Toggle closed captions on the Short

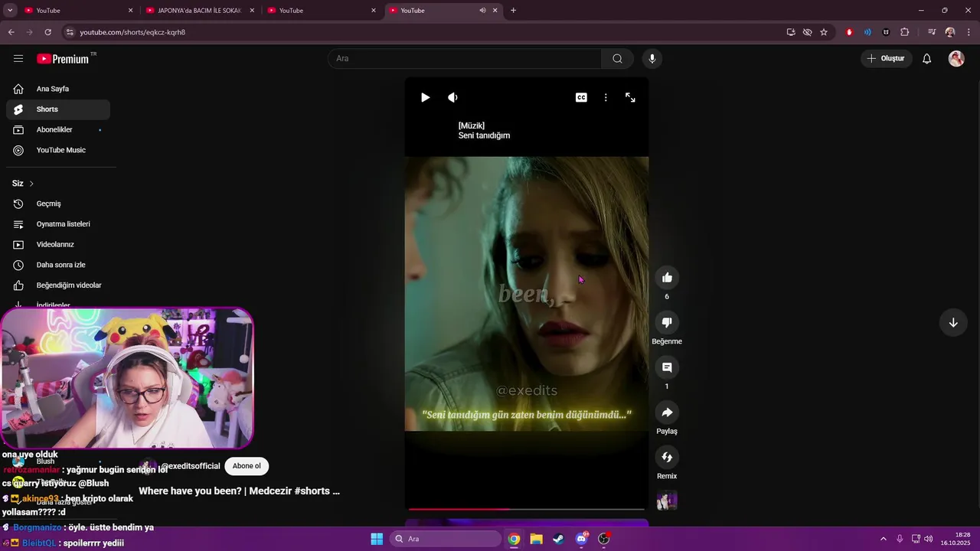pyautogui.click(x=581, y=97)
